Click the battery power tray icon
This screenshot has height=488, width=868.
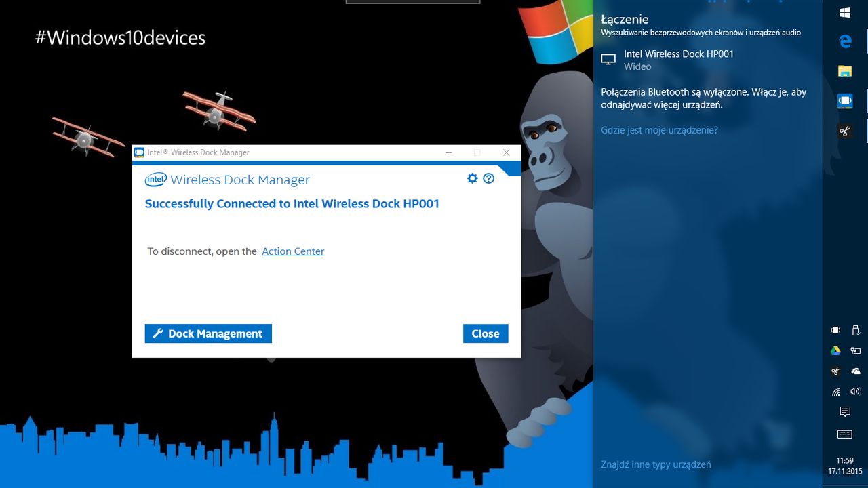point(855,351)
